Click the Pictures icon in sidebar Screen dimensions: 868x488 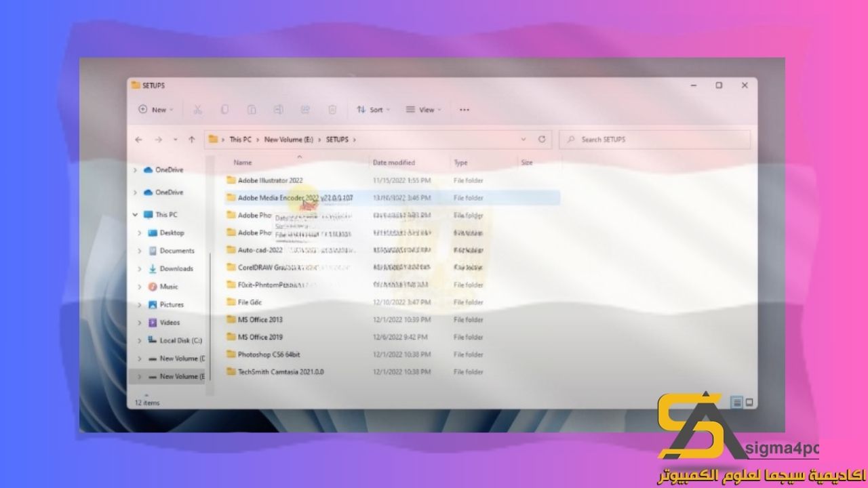(x=153, y=304)
